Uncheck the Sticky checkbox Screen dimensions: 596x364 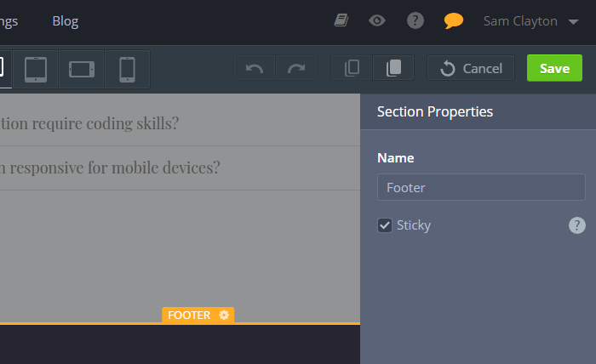coord(385,225)
